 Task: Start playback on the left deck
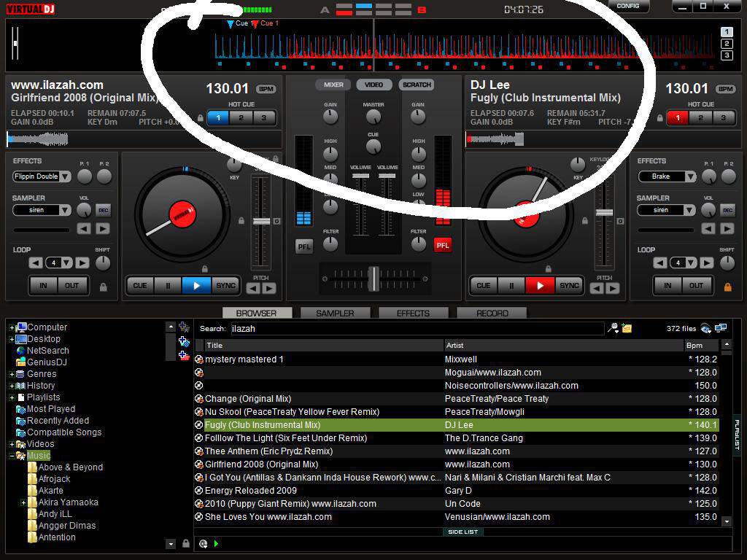(196, 286)
